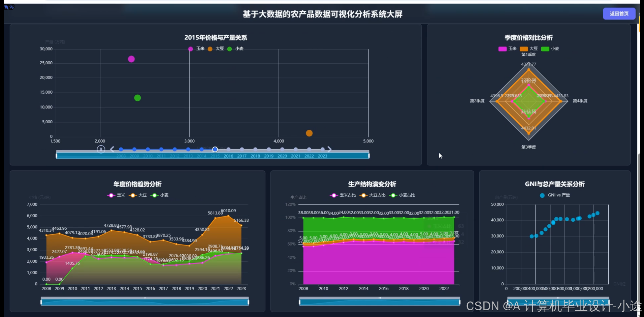The width and height of the screenshot is (644, 317).
Task: Go to previous year with timeline left arrow
Action: 112,149
